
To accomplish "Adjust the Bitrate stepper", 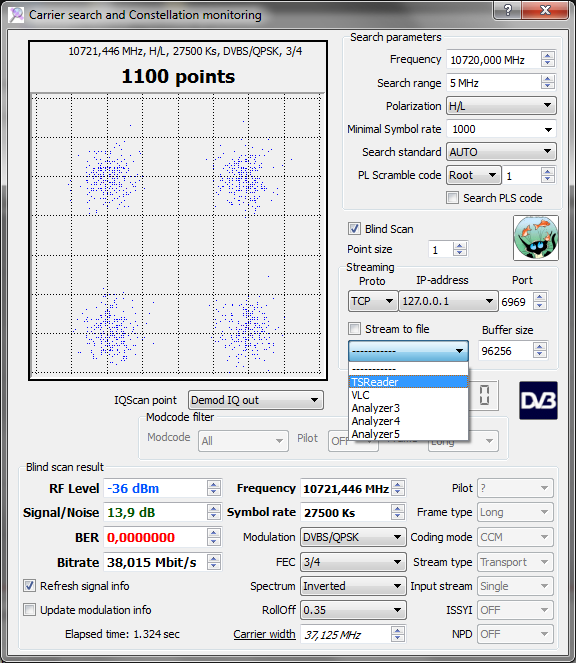I will pos(214,562).
